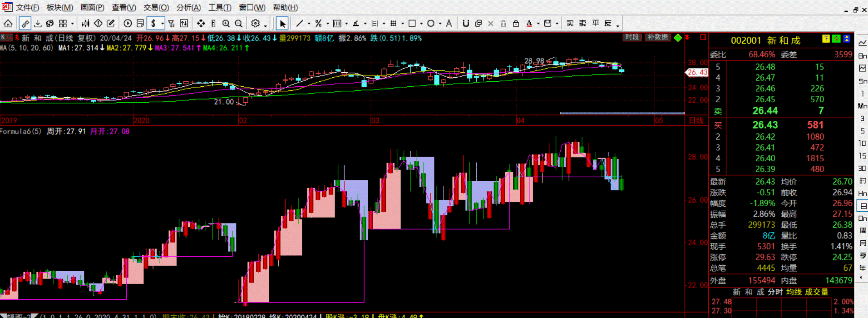Click the horizontal scrollbar under the K-line chart
Screen dimensions: 868x318
[621, 113]
